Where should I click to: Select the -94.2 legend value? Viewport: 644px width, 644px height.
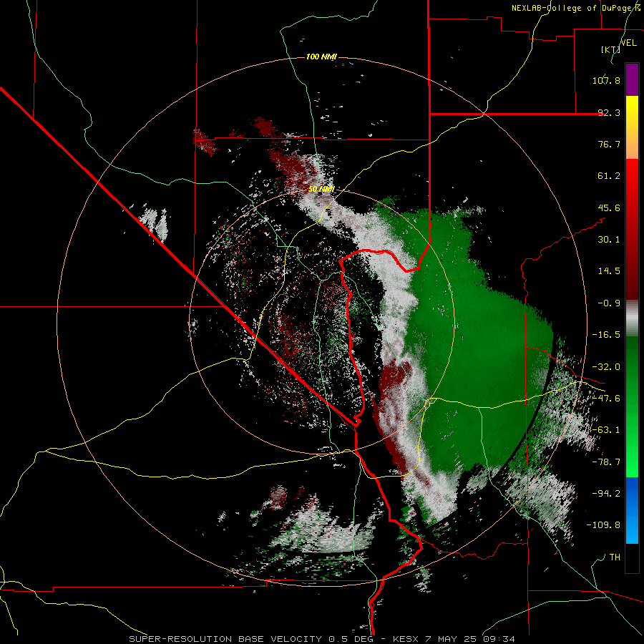click(606, 493)
